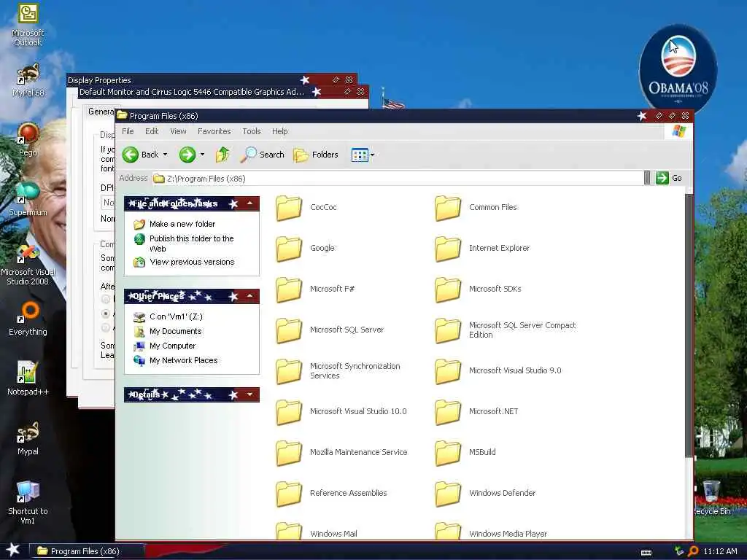Image resolution: width=747 pixels, height=560 pixels.
Task: Collapse File and Folder Tasks panel
Action: (249, 203)
